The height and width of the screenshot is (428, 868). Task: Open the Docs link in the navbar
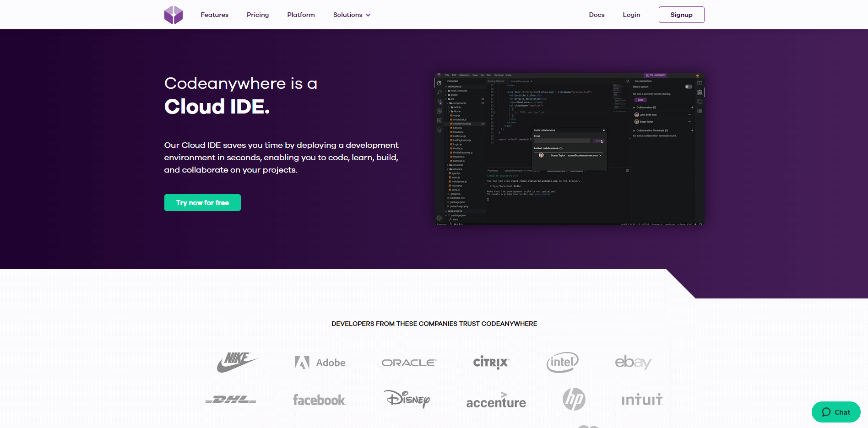click(x=597, y=14)
